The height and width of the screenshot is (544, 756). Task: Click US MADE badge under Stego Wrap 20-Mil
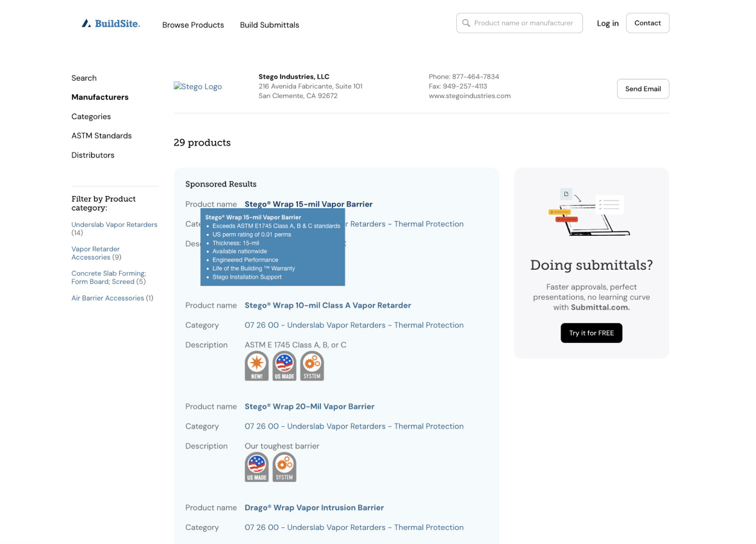click(256, 467)
